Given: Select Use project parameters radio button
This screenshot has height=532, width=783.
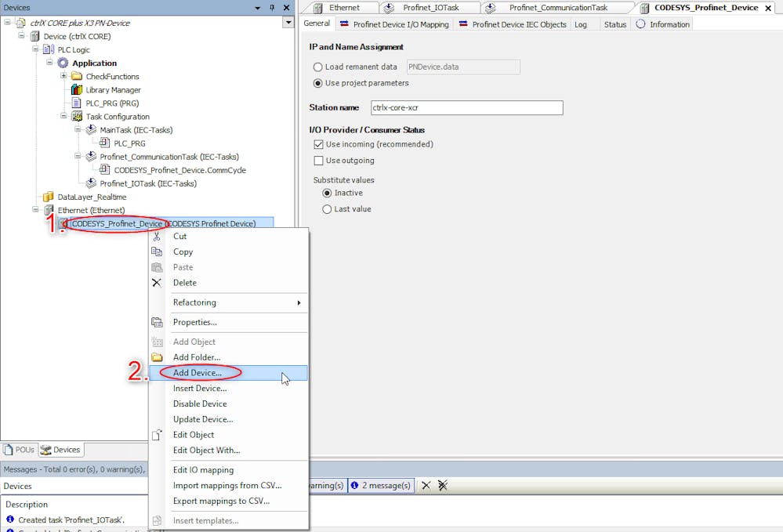Looking at the screenshot, I should point(317,83).
